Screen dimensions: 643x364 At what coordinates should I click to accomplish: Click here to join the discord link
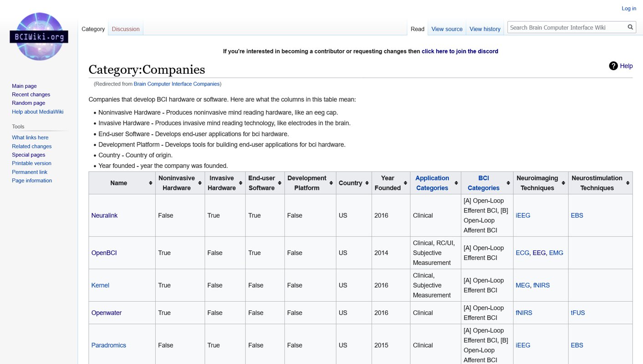(459, 51)
